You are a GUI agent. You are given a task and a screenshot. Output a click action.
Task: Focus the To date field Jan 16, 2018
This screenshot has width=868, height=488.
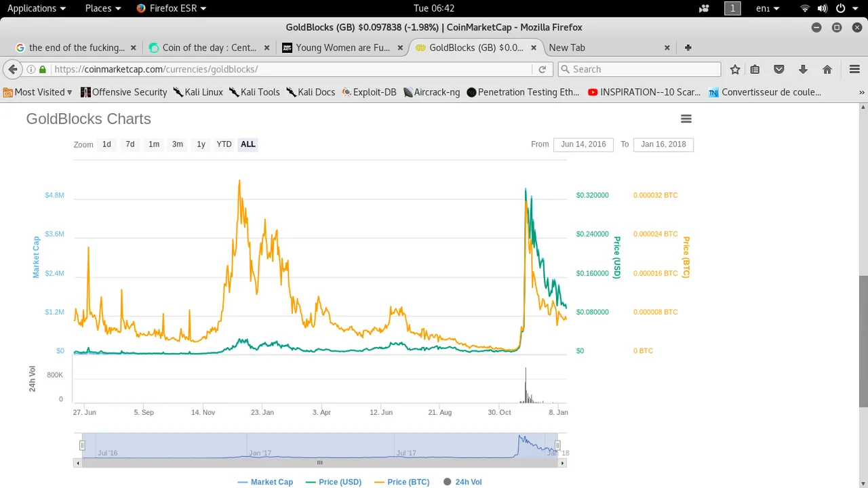(x=663, y=144)
